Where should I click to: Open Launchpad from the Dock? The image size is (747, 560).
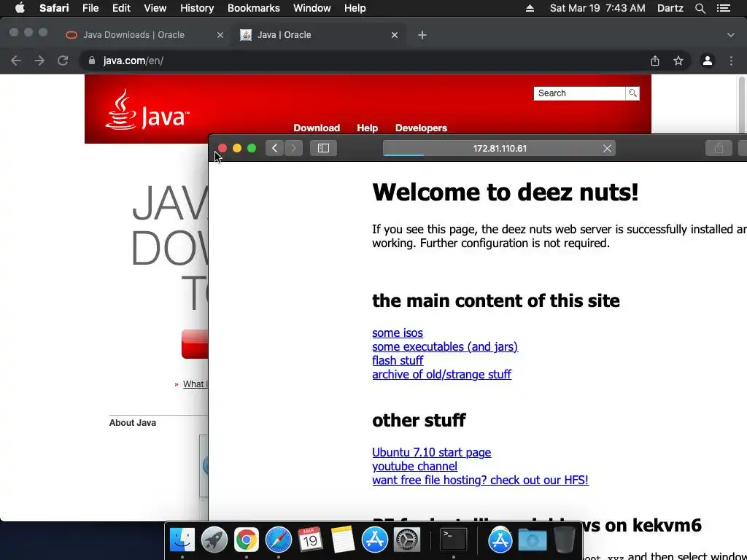pyautogui.click(x=214, y=540)
